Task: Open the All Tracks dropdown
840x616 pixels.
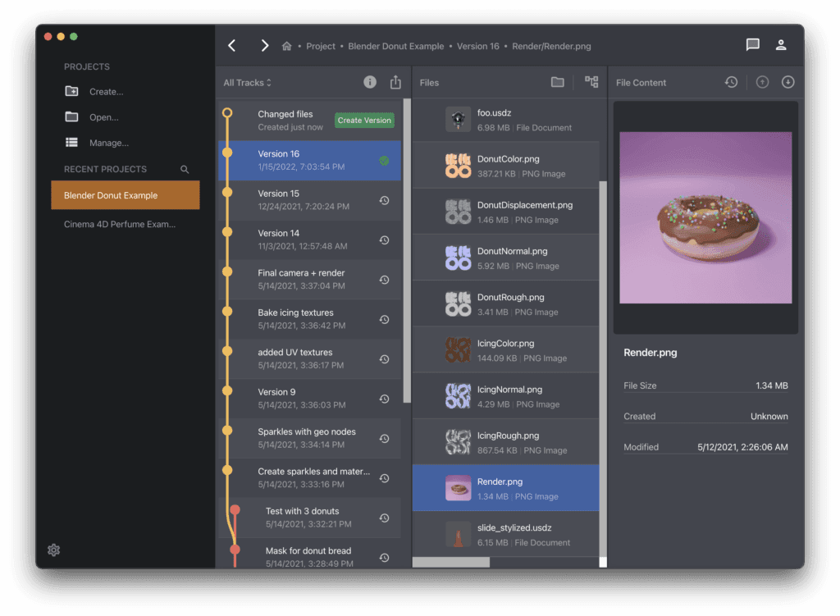Action: [x=248, y=83]
